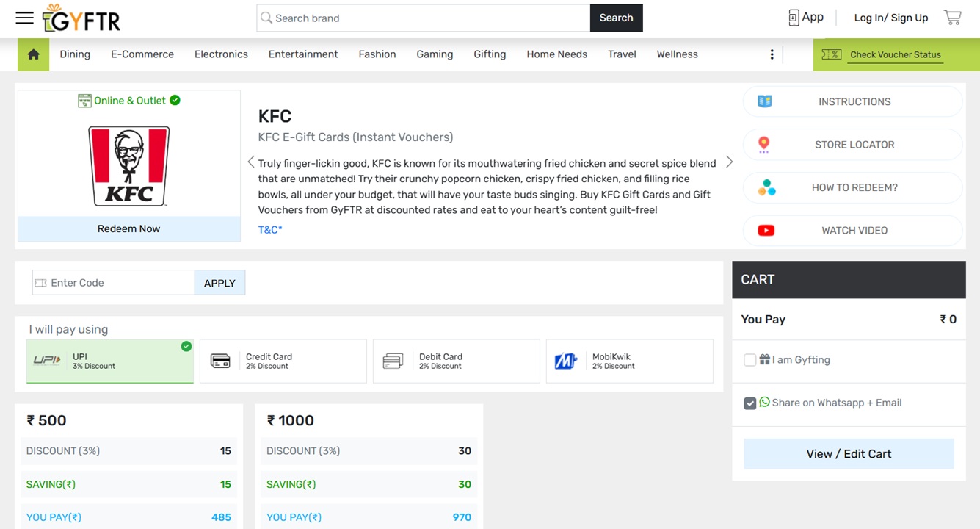Click the KFC brand logo
Viewport: 980px width, 529px height.
tap(129, 165)
